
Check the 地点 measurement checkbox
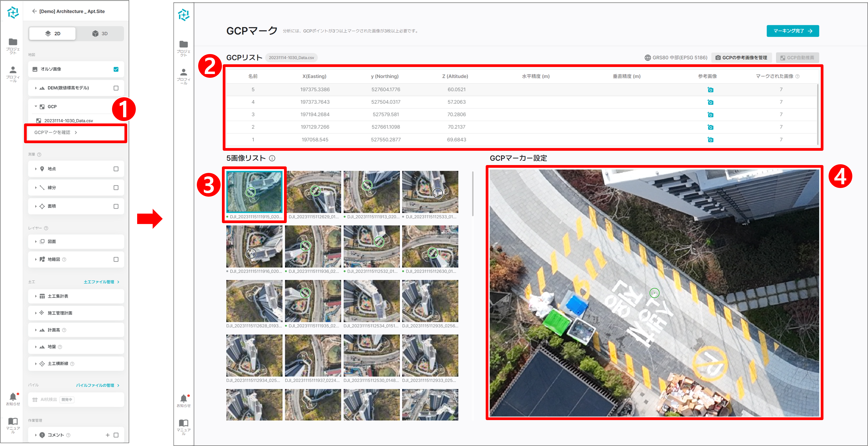coord(116,169)
